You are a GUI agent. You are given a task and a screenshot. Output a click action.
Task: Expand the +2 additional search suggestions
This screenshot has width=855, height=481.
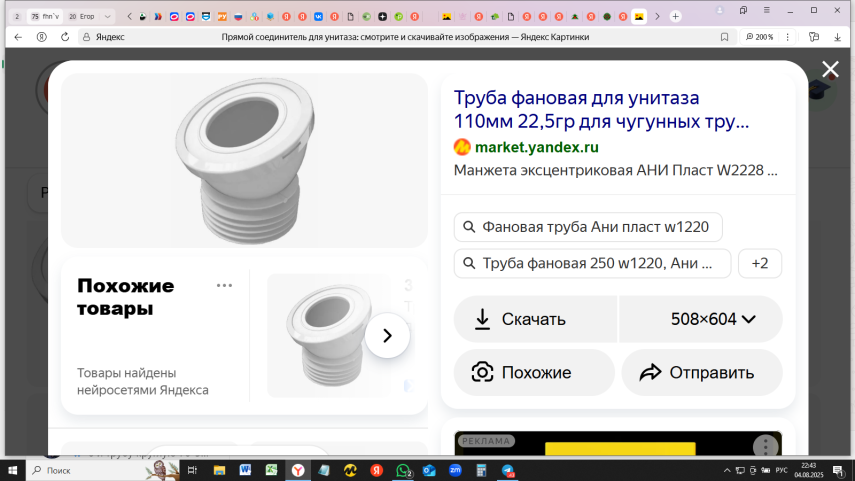point(760,263)
